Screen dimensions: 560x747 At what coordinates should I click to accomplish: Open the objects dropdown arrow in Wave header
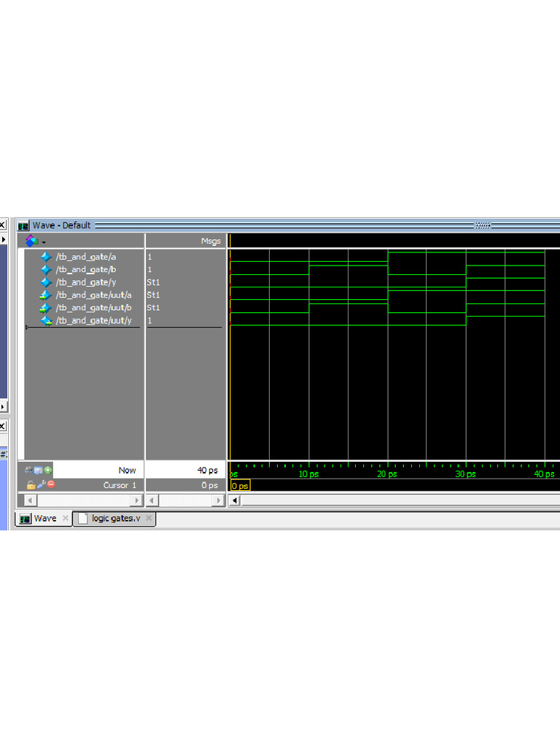tap(44, 242)
